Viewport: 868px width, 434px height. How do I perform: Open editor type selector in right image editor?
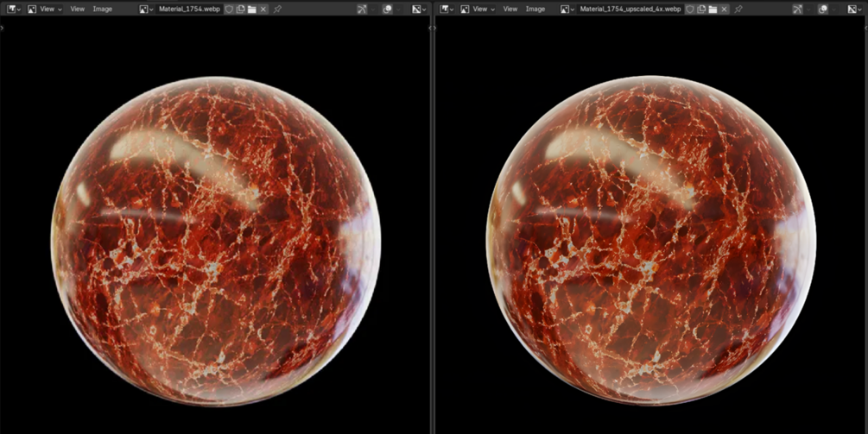(447, 9)
